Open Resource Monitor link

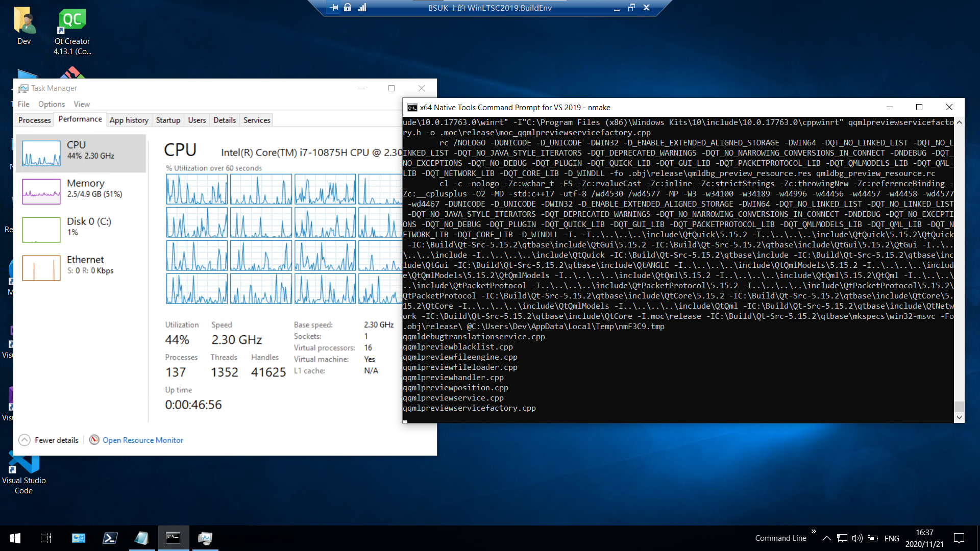click(x=142, y=440)
